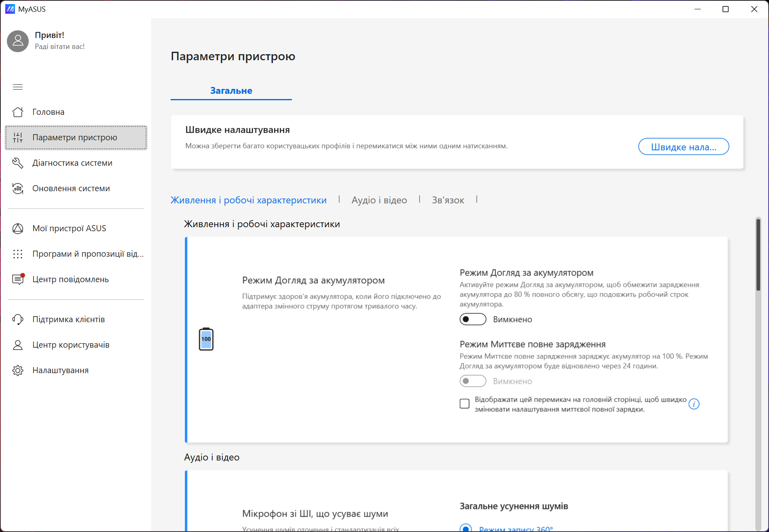Image resolution: width=769 pixels, height=532 pixels.
Task: Click the System Update icon
Action: coord(18,188)
